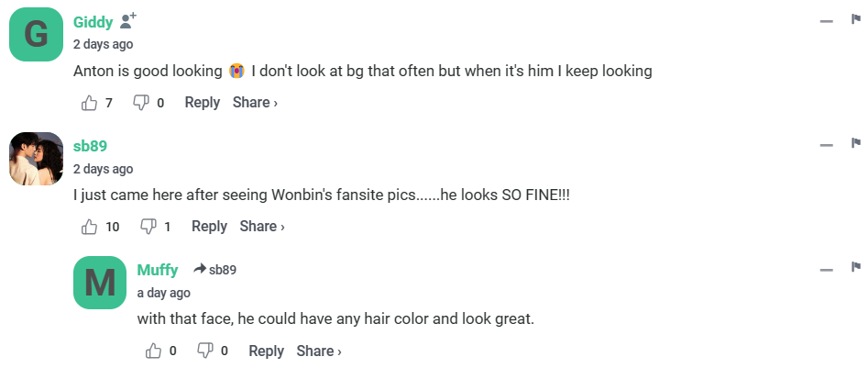Collapse sb89's comment thread
The width and height of the screenshot is (868, 368).
826,144
